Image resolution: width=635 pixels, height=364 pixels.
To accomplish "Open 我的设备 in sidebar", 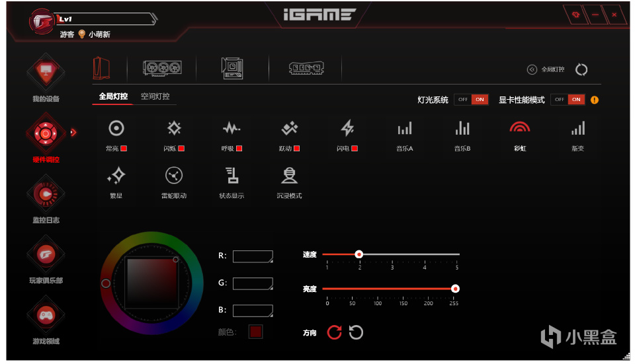I will click(46, 79).
